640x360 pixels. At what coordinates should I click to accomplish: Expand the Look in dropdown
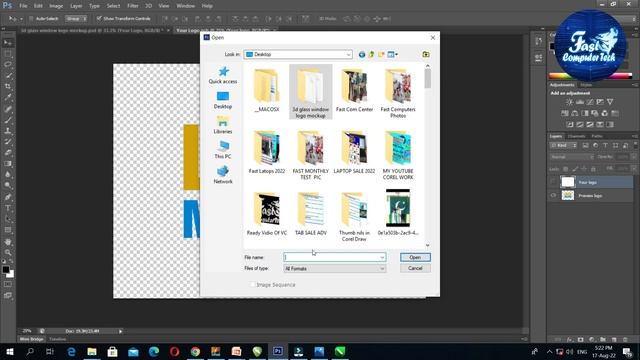(348, 54)
